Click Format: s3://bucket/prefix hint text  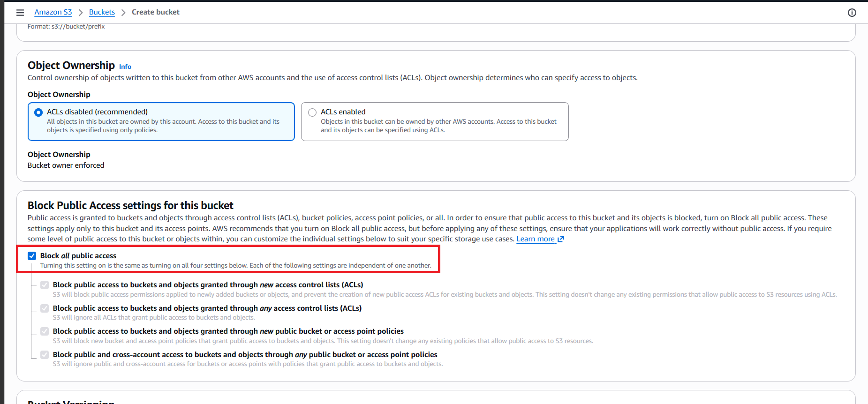click(66, 27)
